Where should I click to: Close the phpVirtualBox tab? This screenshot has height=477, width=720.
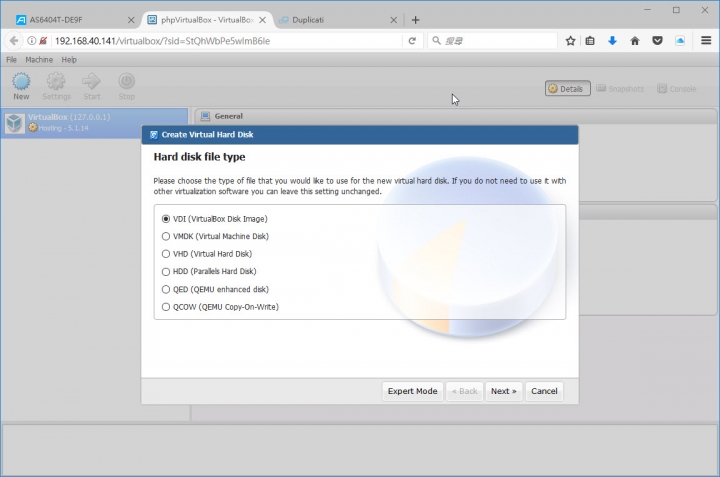(x=262, y=20)
